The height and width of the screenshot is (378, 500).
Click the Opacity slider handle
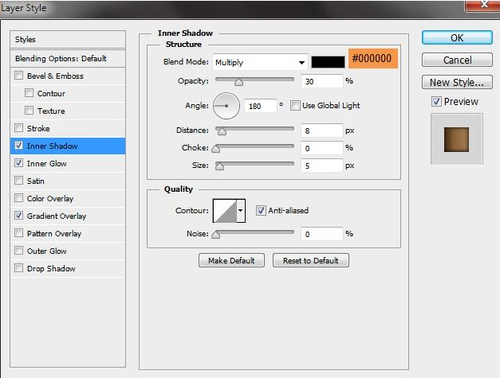[x=239, y=82]
